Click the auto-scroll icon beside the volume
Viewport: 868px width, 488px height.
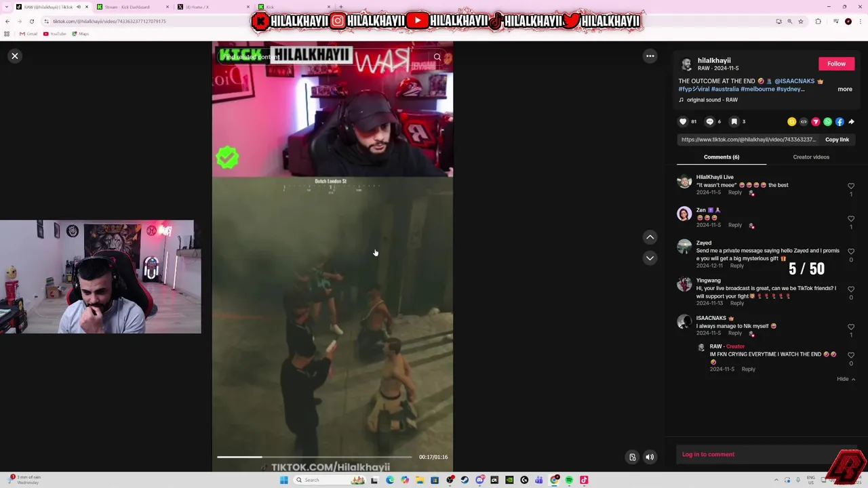(632, 457)
